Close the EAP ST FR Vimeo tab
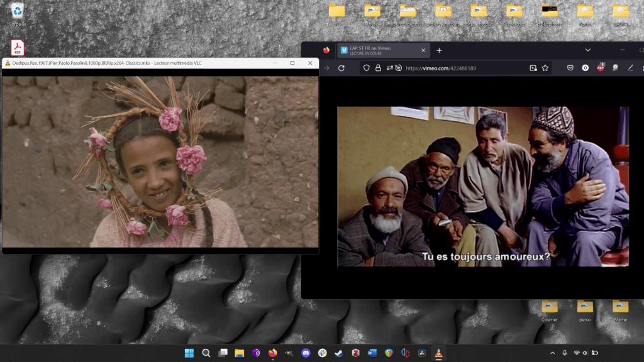 point(423,50)
